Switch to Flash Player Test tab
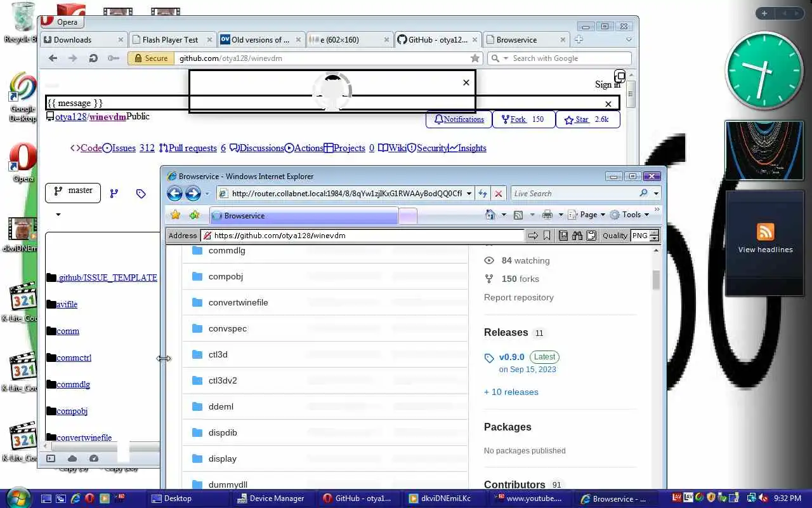Screen dimensions: 812x508 tap(171, 39)
